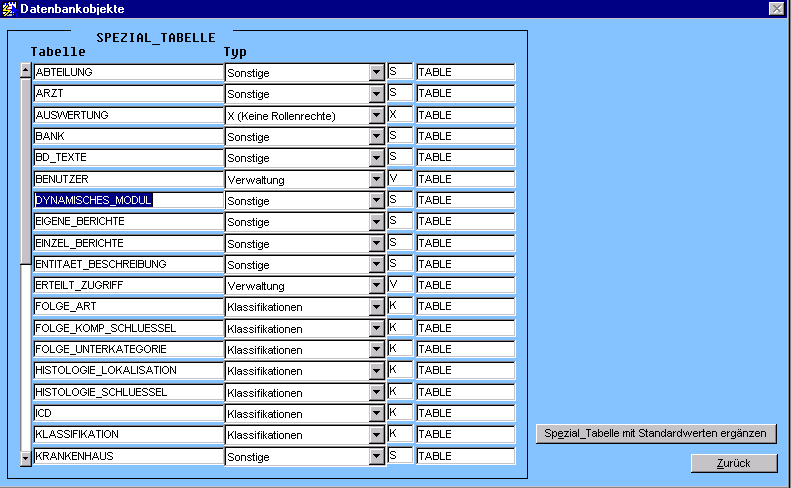Click the type code 'K' field for KLASSIFIKATION
The height and width of the screenshot is (488, 791).
click(x=399, y=434)
